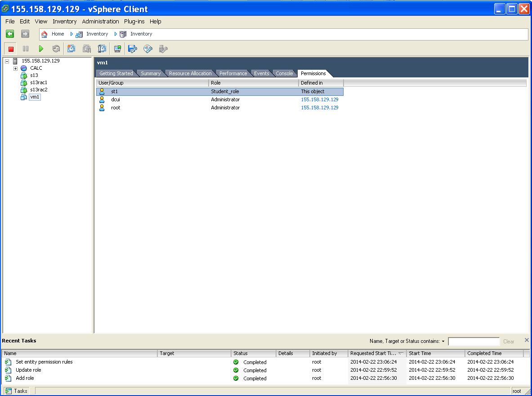Click the s13 virtual machine icon
Viewport: 532px width, 396px height.
coord(24,76)
